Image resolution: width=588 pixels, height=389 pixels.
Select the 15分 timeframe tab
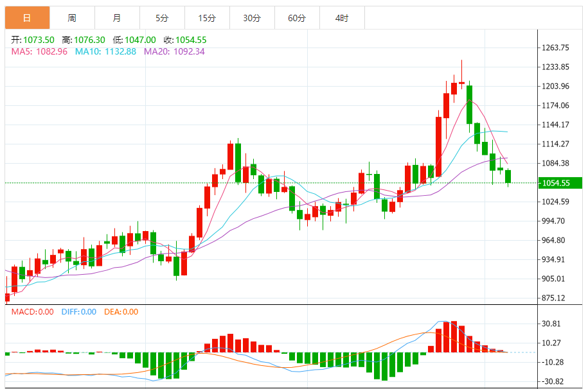(208, 17)
